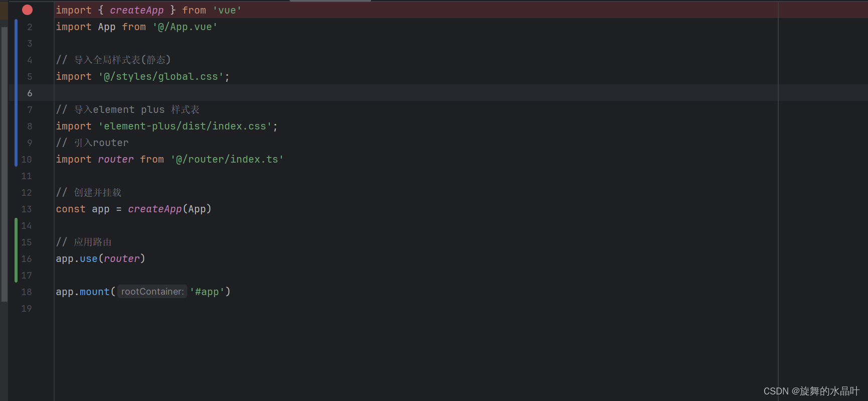Viewport: 868px width, 401px height.
Task: Click router identifier on line 10
Action: click(x=116, y=159)
